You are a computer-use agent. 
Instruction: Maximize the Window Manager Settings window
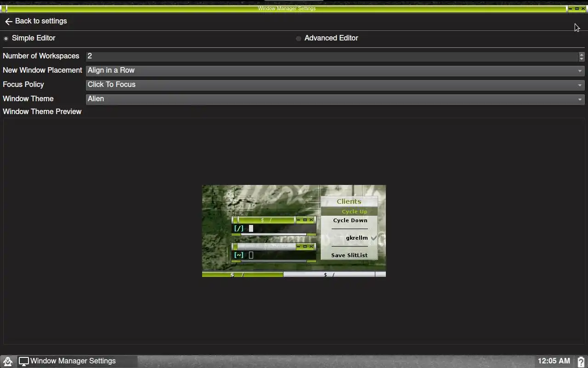(x=577, y=9)
